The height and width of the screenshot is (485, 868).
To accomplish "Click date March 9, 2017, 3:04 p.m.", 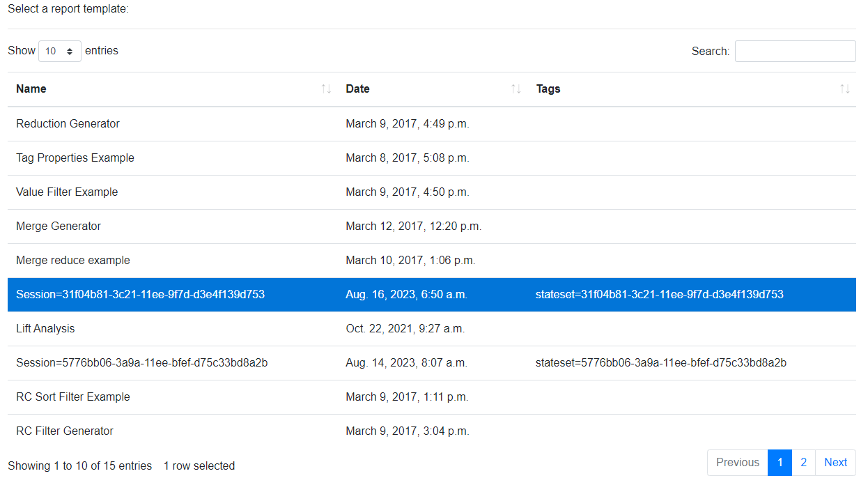I will tap(408, 431).
